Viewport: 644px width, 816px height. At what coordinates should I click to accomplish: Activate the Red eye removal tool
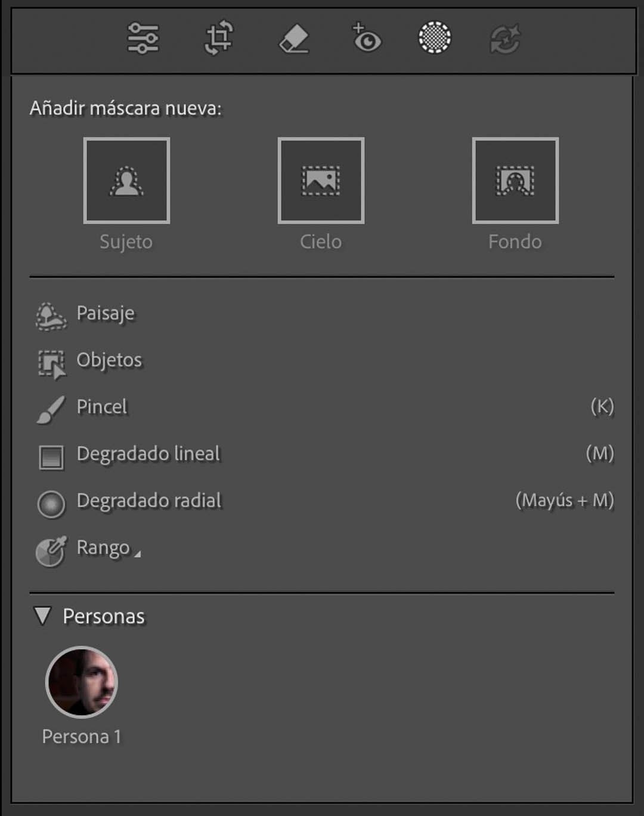[366, 38]
